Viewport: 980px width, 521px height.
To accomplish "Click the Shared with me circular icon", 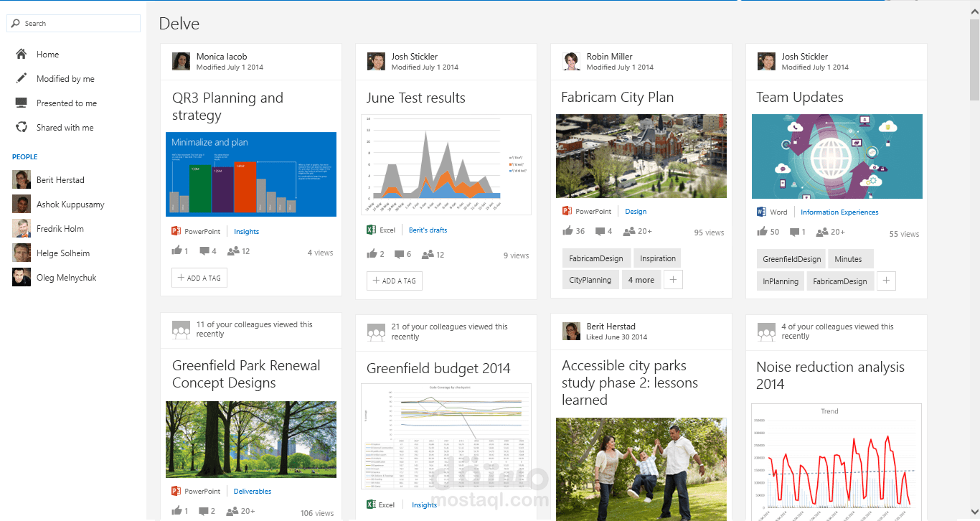I will (x=22, y=128).
